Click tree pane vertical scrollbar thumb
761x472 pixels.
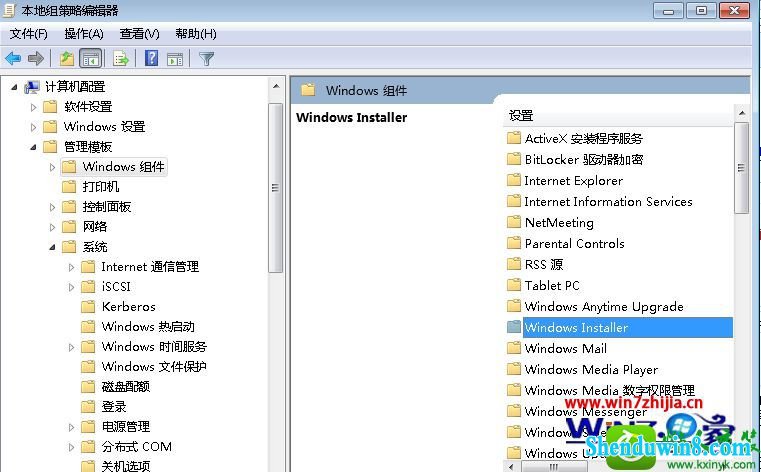pyautogui.click(x=276, y=188)
